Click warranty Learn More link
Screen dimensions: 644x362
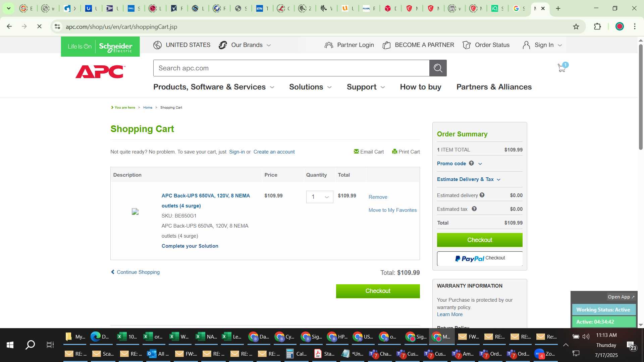449,314
